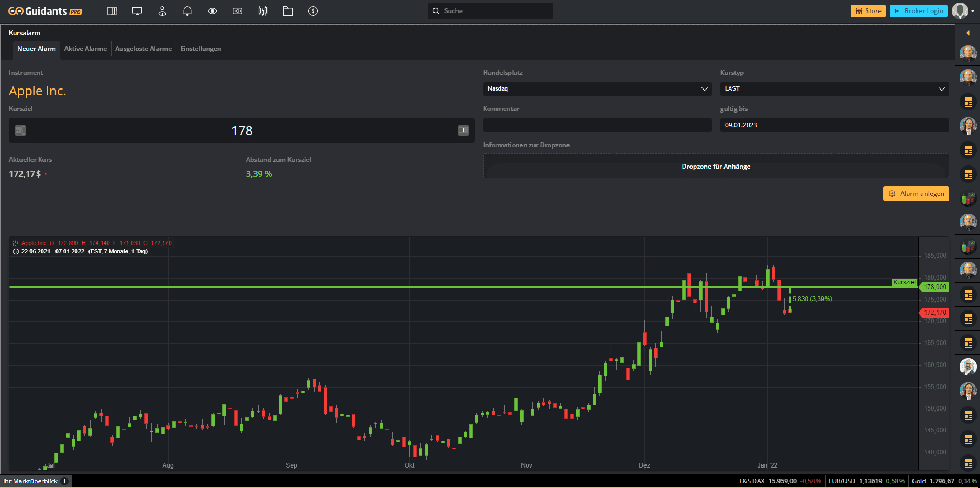
Task: Click the red 172,170 current price tag
Action: 934,313
